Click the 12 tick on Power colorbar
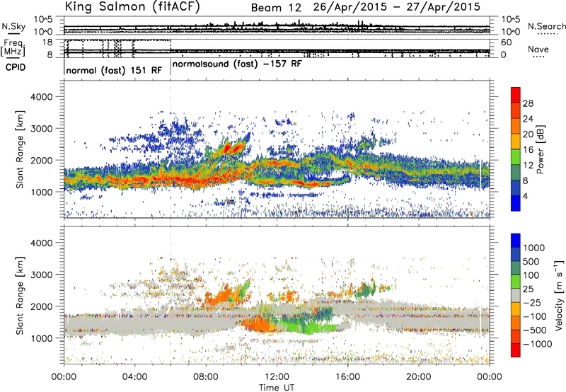Viewport: 566px width, 392px height. click(528, 166)
